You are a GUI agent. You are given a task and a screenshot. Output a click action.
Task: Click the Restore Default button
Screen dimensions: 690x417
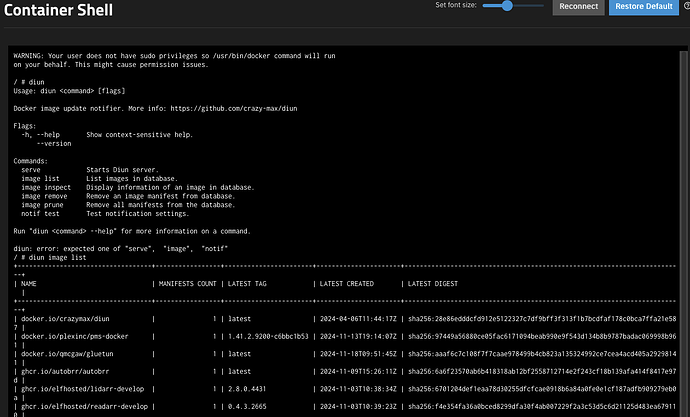(644, 7)
